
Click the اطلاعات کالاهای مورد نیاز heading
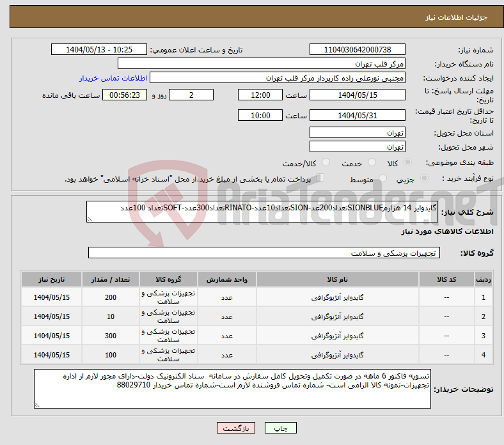coord(447,231)
